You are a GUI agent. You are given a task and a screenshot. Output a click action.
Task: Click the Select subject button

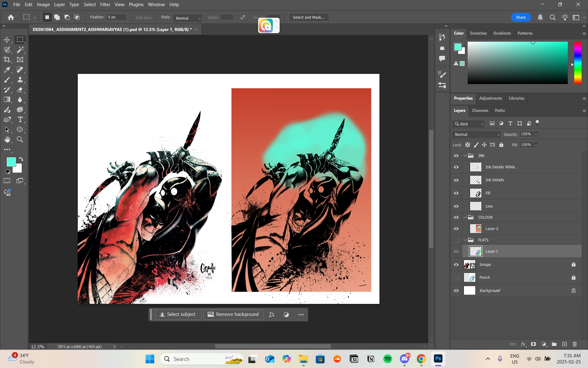(178, 315)
